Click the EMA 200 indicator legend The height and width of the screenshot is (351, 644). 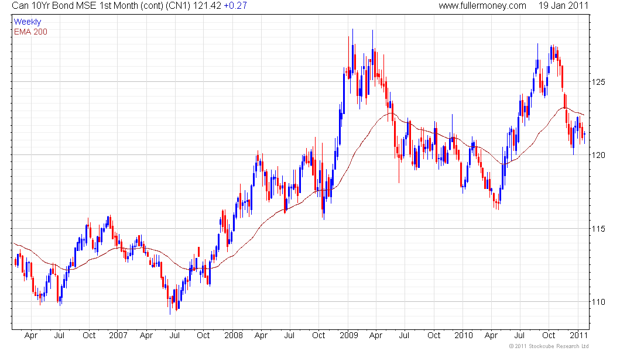pyautogui.click(x=30, y=32)
